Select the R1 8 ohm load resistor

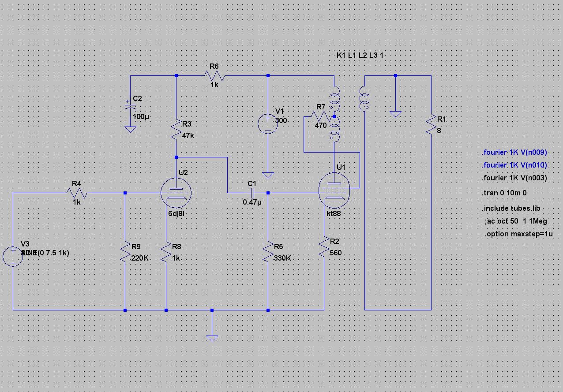[x=431, y=125]
